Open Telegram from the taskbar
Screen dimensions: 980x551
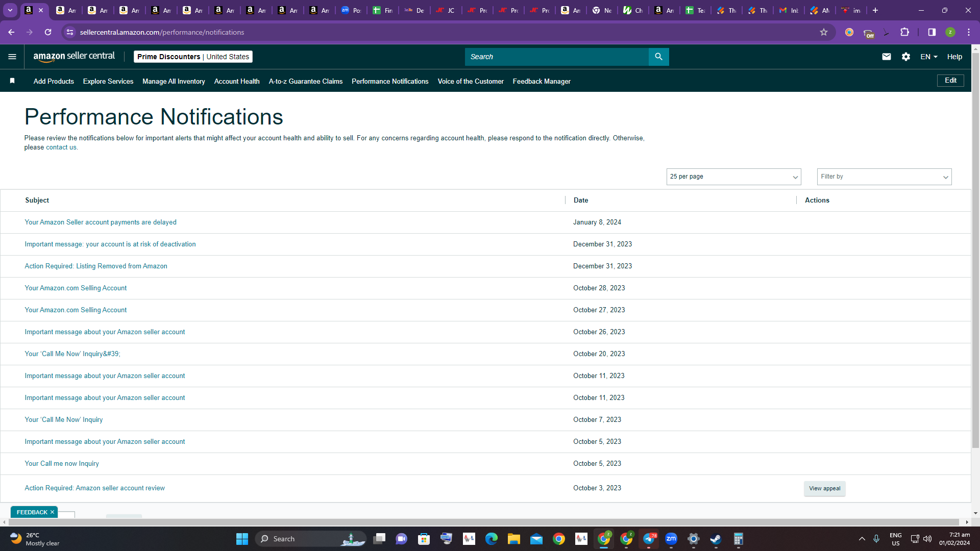click(x=649, y=539)
